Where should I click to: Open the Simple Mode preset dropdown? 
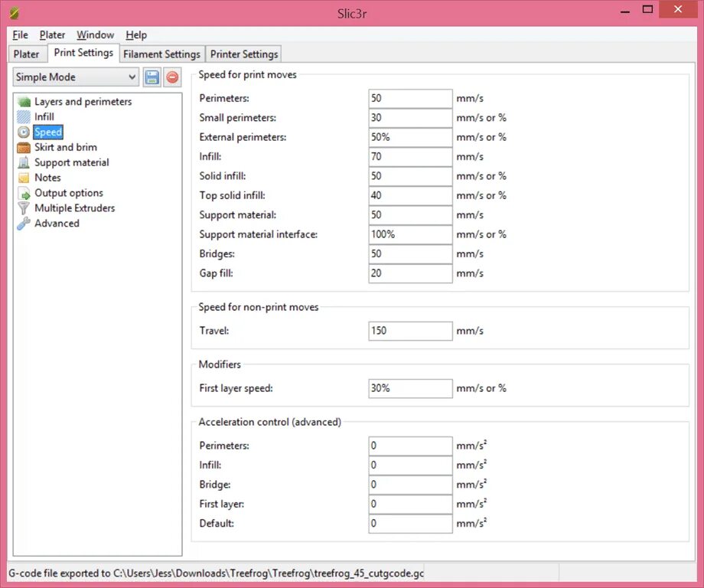click(76, 77)
